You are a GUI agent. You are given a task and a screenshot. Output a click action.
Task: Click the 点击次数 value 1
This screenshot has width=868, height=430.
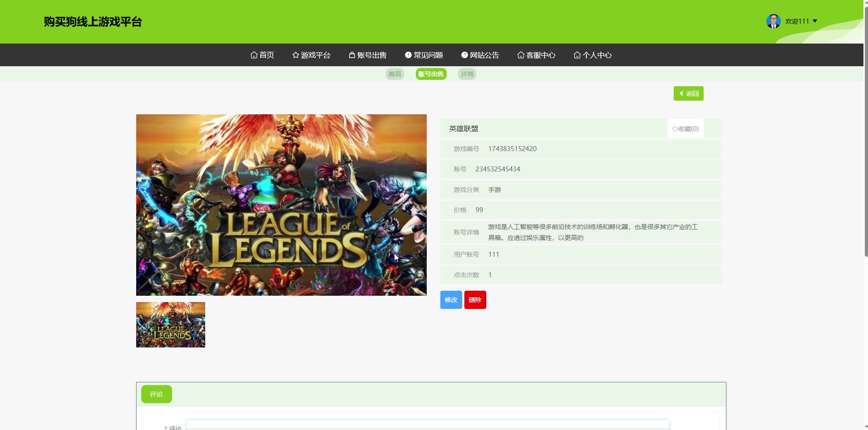point(490,275)
